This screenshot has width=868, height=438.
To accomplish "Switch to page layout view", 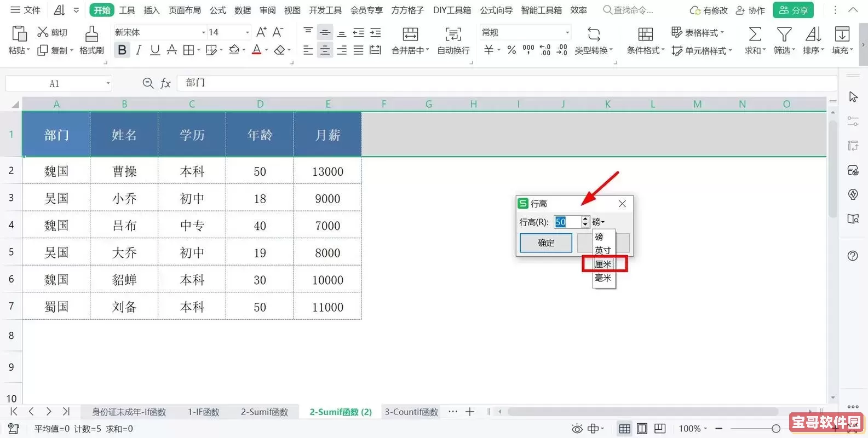I will pos(642,429).
